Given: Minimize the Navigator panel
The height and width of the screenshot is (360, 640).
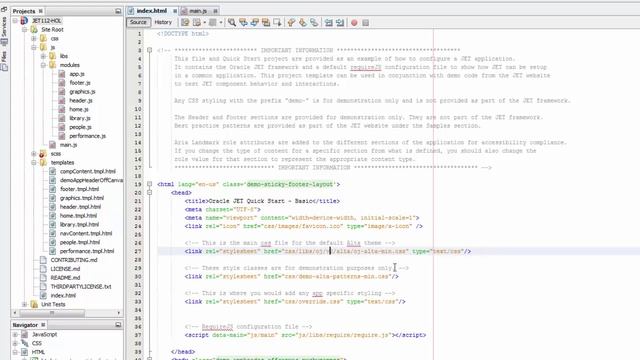Looking at the screenshot, I should coord(118,325).
